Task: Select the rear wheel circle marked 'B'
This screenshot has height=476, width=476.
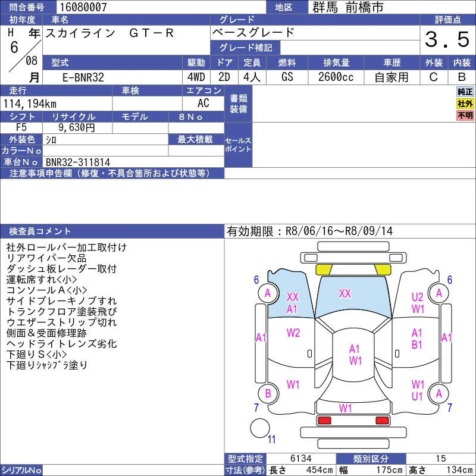Action: (268, 393)
